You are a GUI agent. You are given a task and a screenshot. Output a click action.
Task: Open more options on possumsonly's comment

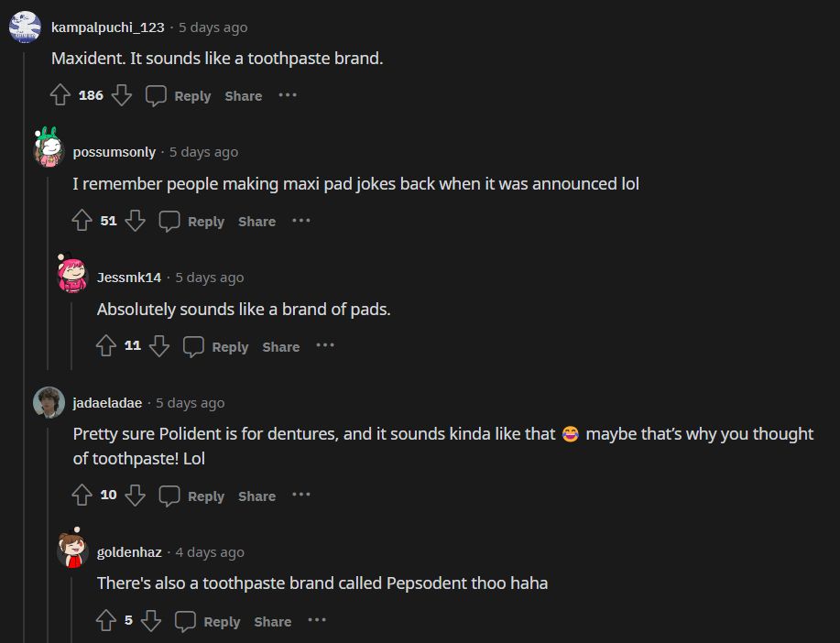point(301,221)
